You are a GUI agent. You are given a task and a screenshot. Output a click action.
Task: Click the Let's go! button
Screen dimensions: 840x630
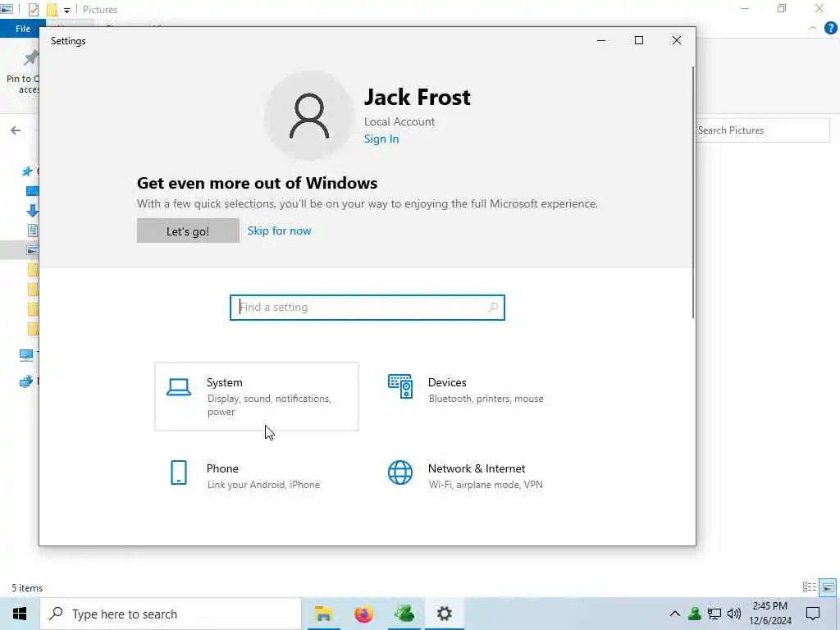(x=188, y=231)
